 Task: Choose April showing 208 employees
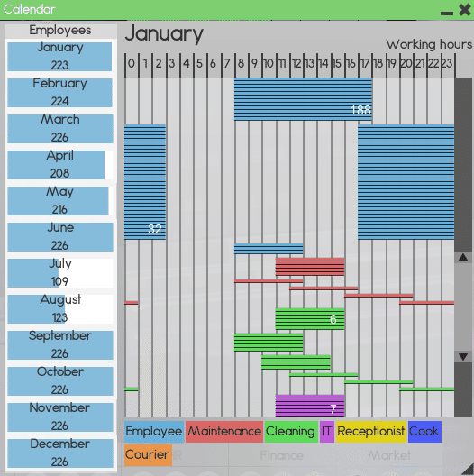coord(59,165)
